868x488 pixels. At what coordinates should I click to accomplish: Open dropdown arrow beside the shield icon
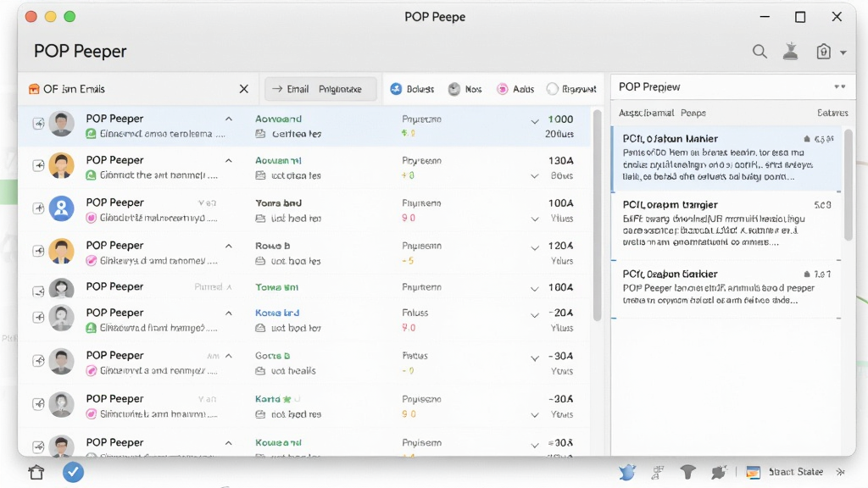843,53
